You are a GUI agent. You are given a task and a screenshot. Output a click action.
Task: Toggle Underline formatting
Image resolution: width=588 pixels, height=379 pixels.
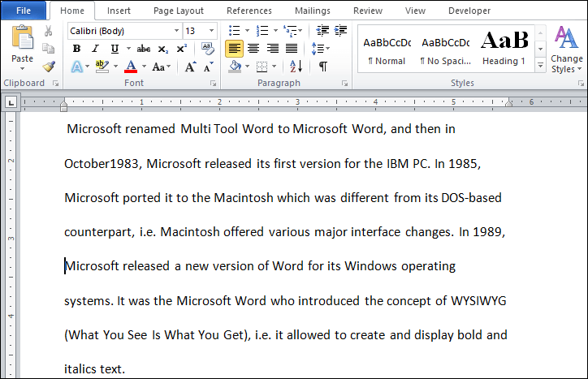point(115,49)
